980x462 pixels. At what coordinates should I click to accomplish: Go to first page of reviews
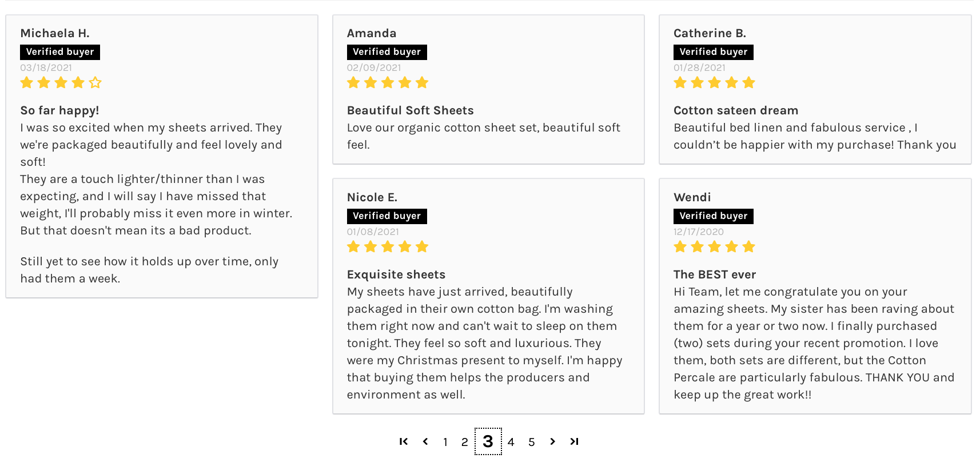[404, 441]
